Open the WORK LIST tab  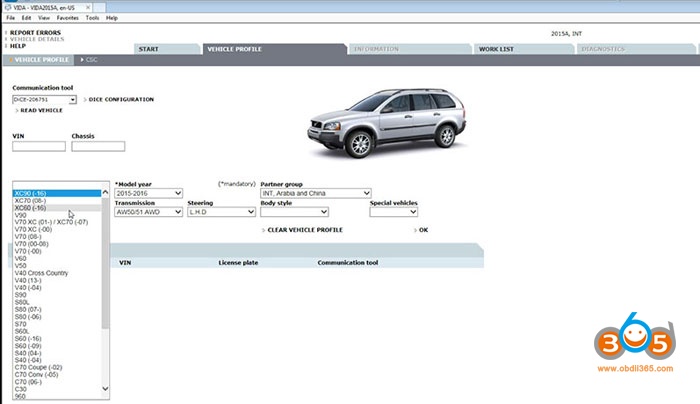(x=497, y=48)
